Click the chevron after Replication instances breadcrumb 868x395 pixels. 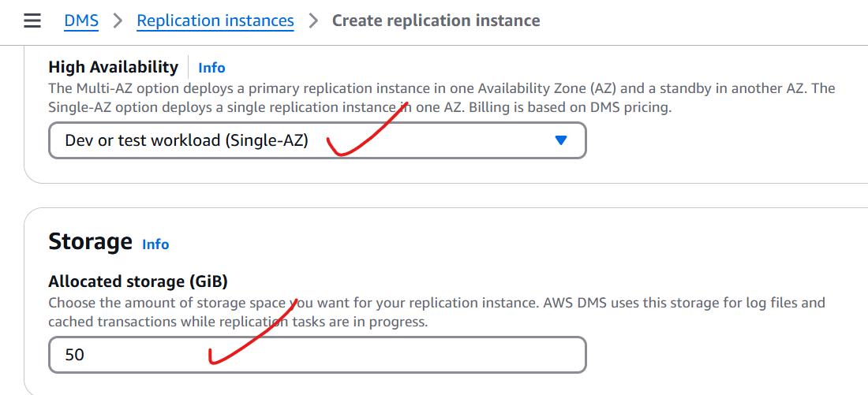coord(313,21)
